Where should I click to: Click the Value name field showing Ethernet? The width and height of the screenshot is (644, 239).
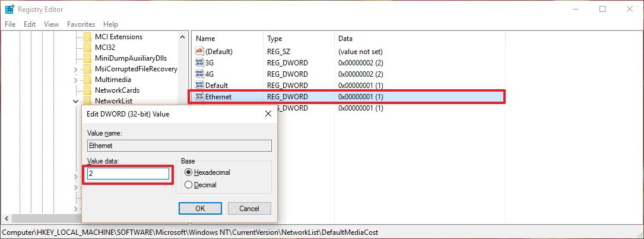coord(179,145)
